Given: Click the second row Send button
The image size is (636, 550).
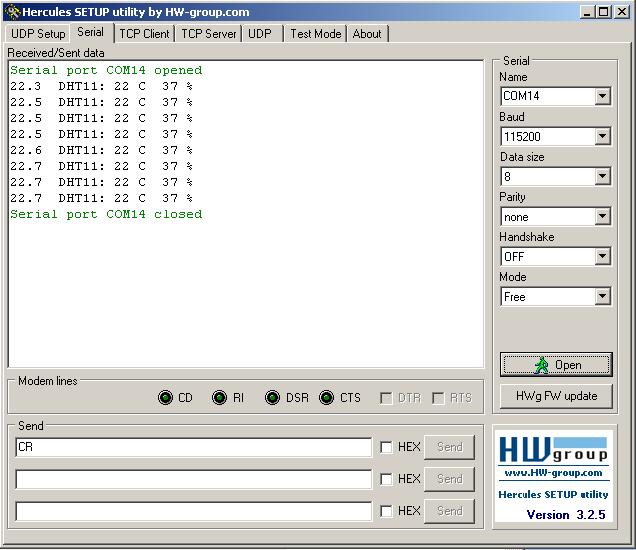Looking at the screenshot, I should [449, 479].
